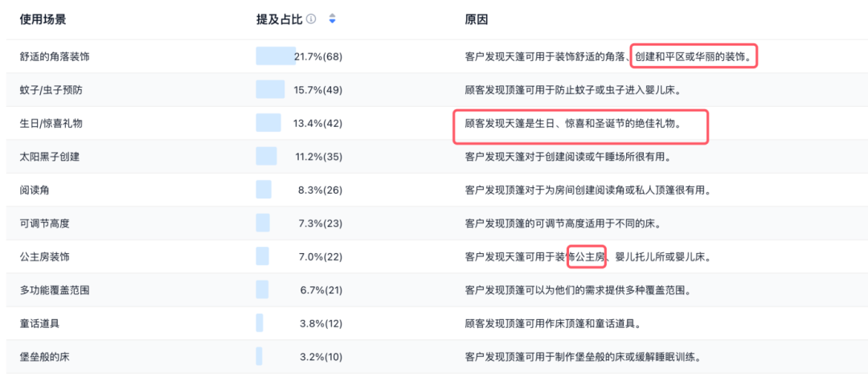This screenshot has height=377, width=868.
Task: Select the 阅读角 row
Action: pyautogui.click(x=437, y=190)
